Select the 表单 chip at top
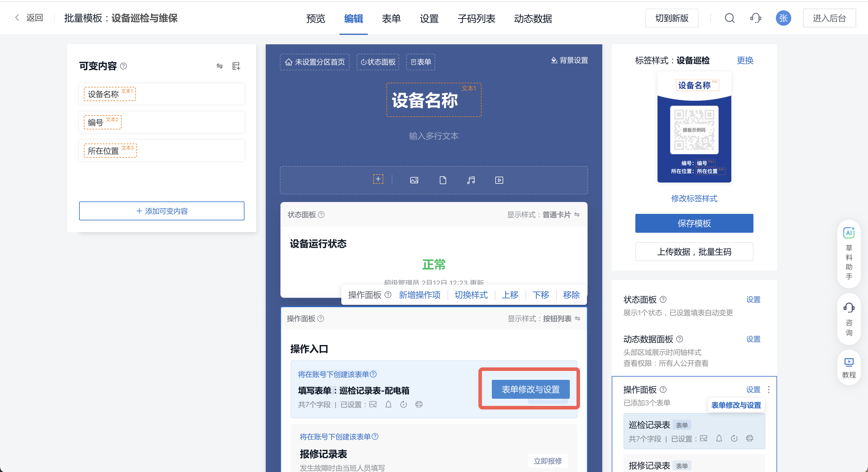This screenshot has height=472, width=868. (421, 62)
